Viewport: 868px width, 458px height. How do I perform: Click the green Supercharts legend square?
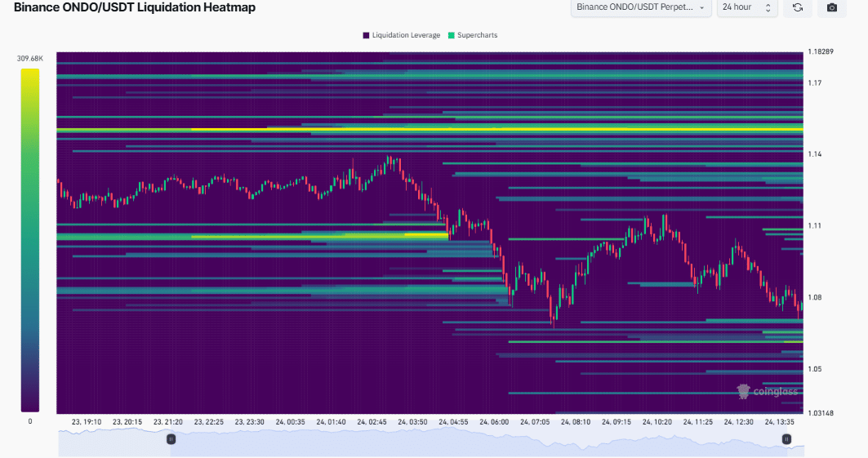pos(452,35)
